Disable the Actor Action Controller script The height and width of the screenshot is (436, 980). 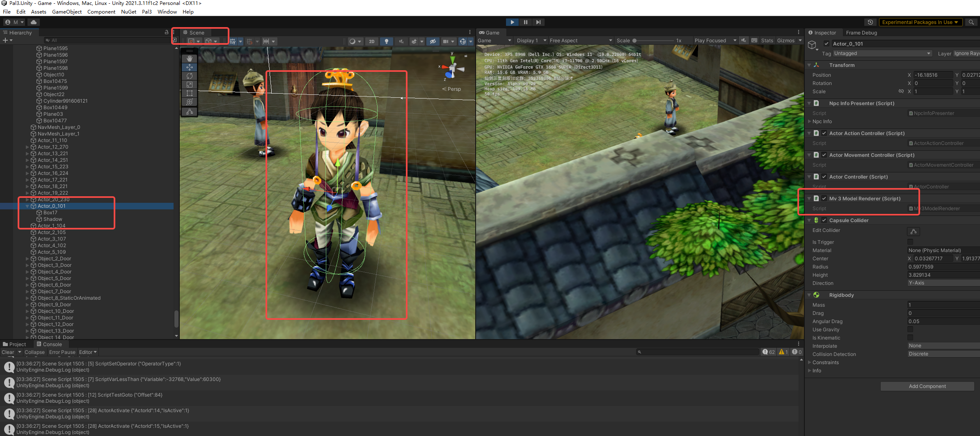(824, 133)
